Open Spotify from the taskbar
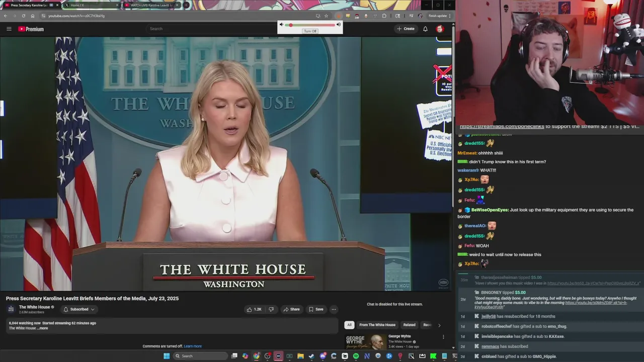Image resolution: width=644 pixels, height=362 pixels. 356,356
